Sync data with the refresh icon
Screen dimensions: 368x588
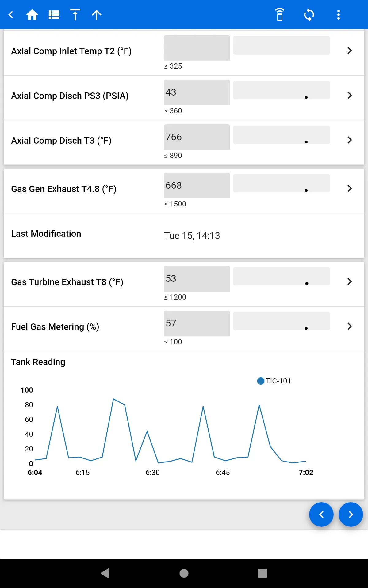[x=309, y=15]
